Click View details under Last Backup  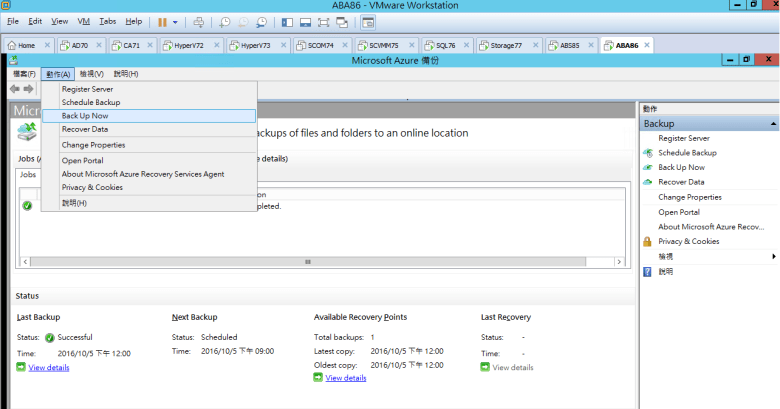49,368
